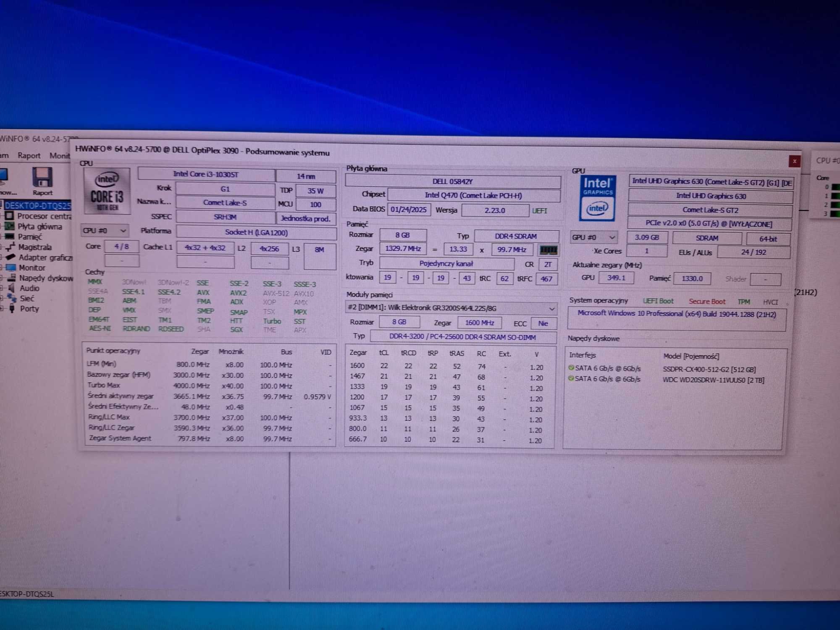Click the Płyta główna motherboard icon
This screenshot has width=840, height=630.
click(10, 226)
